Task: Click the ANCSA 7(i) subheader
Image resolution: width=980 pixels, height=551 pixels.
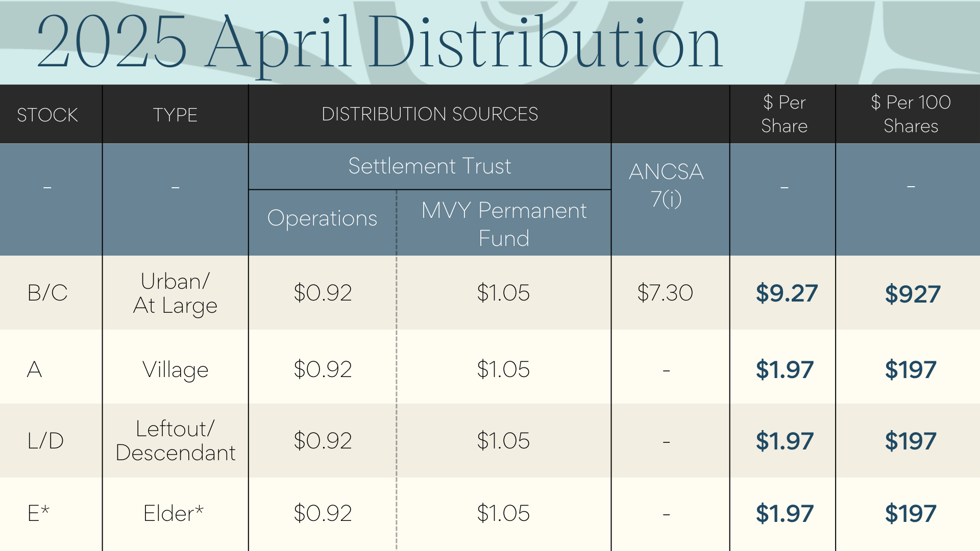Action: point(666,185)
